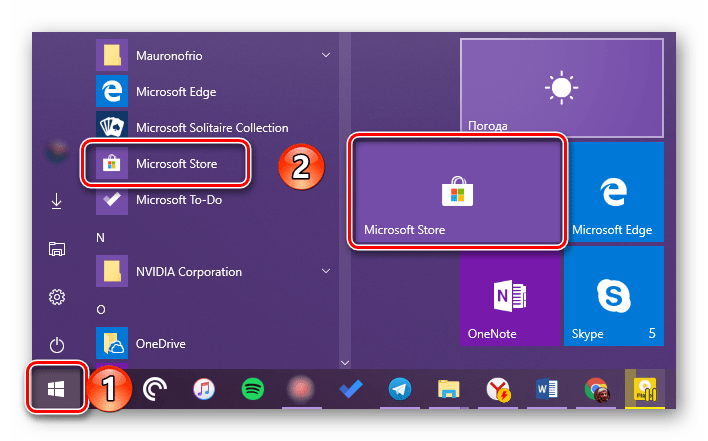Open Settings gear in Start sidebar
Viewport: 708px width, 441px height.
coord(57,297)
